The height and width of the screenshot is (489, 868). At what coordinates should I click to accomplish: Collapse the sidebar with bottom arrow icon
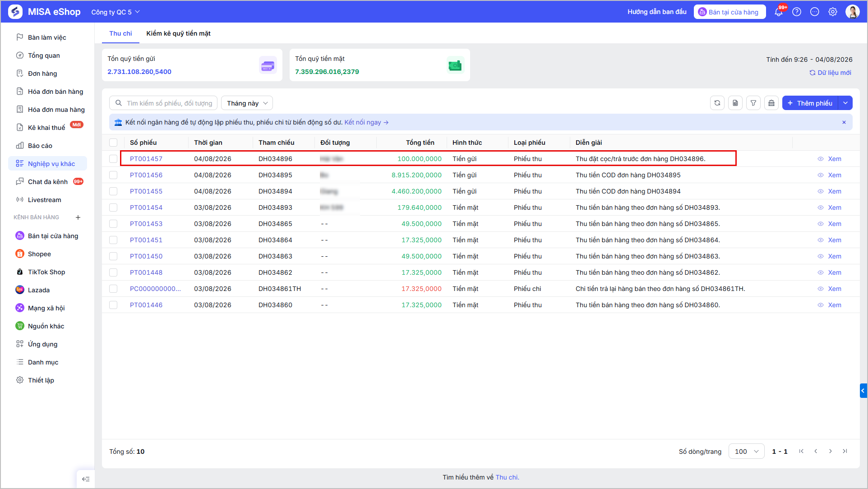click(x=86, y=479)
